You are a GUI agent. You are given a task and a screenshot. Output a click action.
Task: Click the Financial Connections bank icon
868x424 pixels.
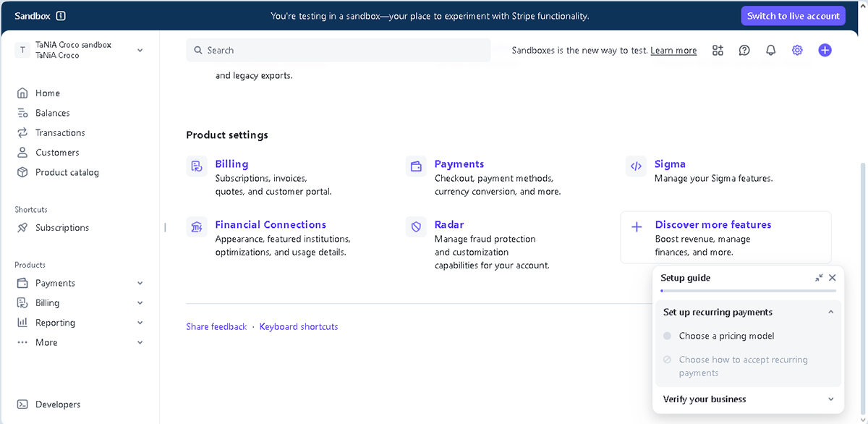196,226
